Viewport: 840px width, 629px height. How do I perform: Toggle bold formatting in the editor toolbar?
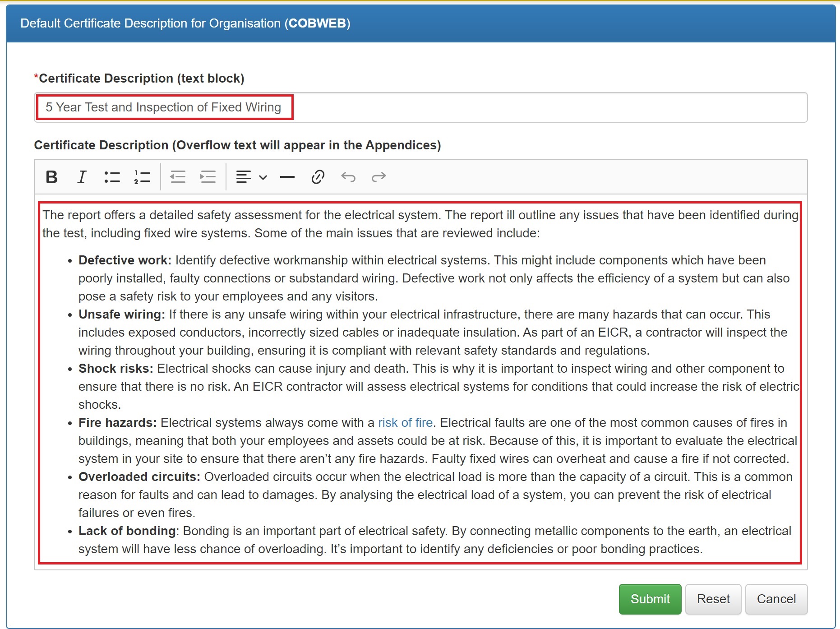click(x=52, y=177)
